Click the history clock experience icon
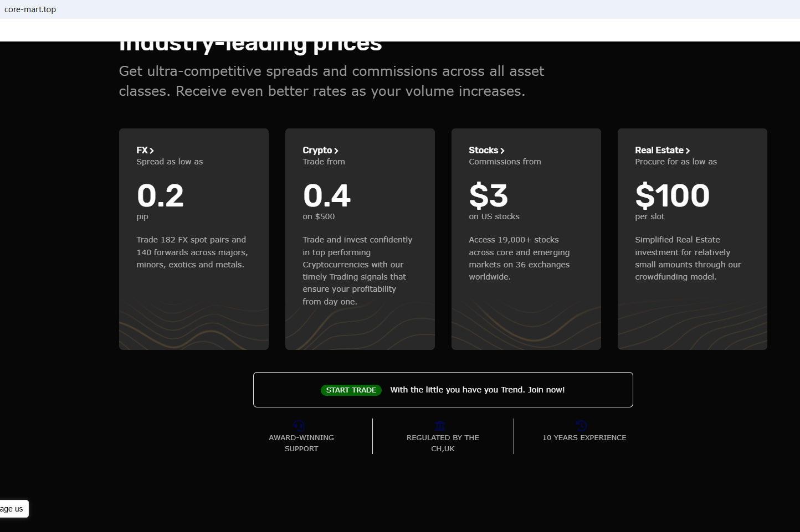This screenshot has height=532, width=800. click(x=582, y=425)
